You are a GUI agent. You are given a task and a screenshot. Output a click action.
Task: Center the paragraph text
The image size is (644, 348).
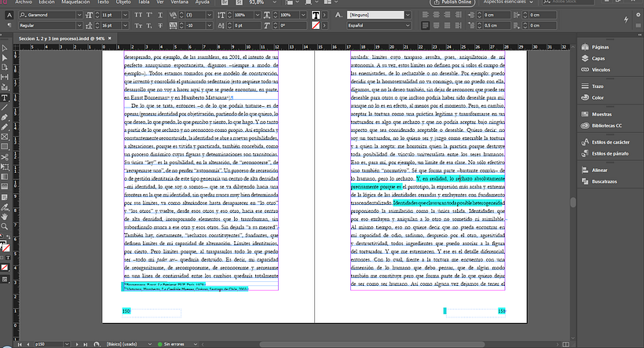pyautogui.click(x=436, y=15)
